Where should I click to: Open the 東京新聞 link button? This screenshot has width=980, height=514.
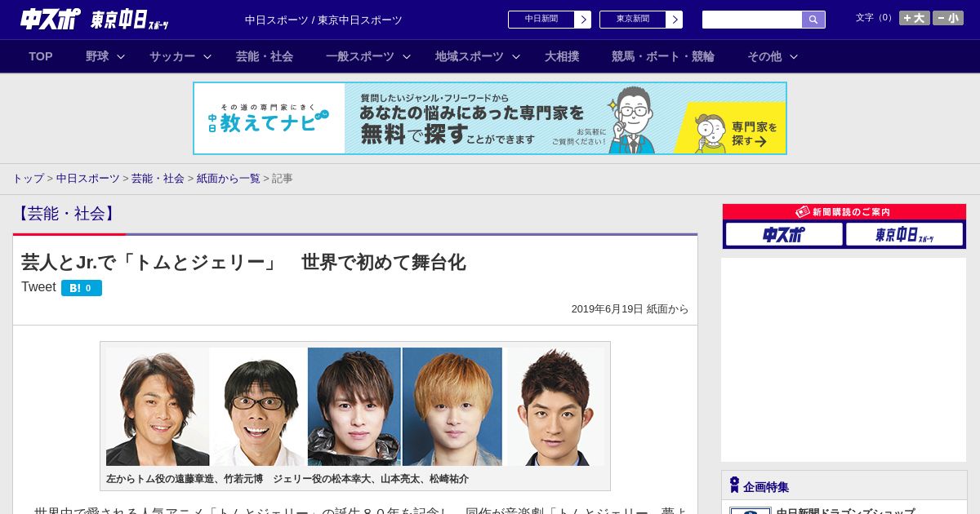[633, 20]
